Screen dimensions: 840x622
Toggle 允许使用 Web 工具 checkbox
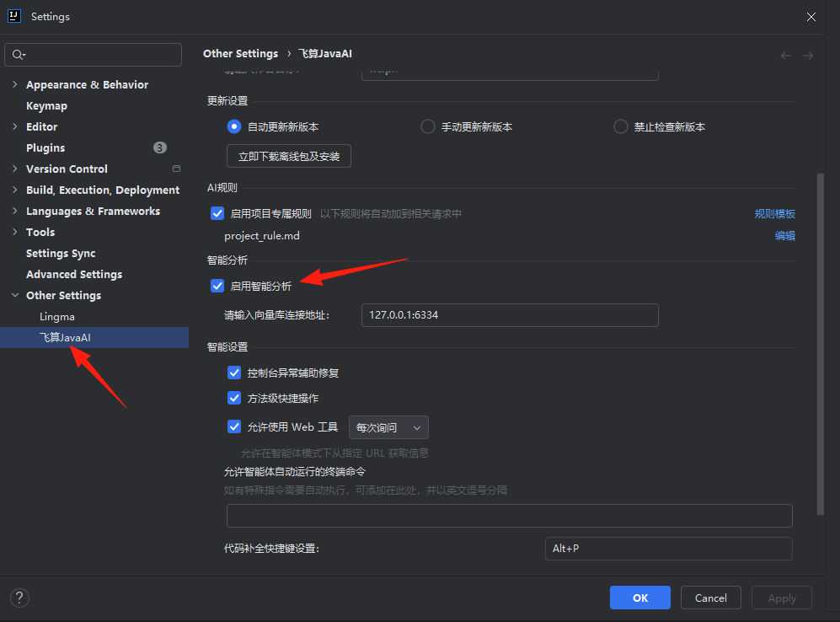[x=234, y=426]
